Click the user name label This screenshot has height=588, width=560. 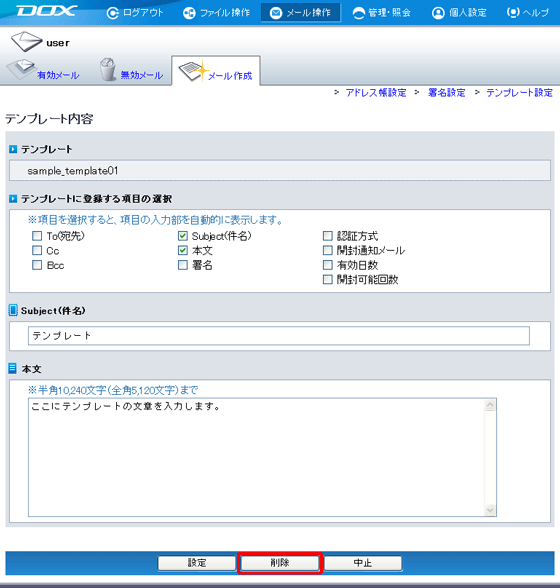pos(58,43)
